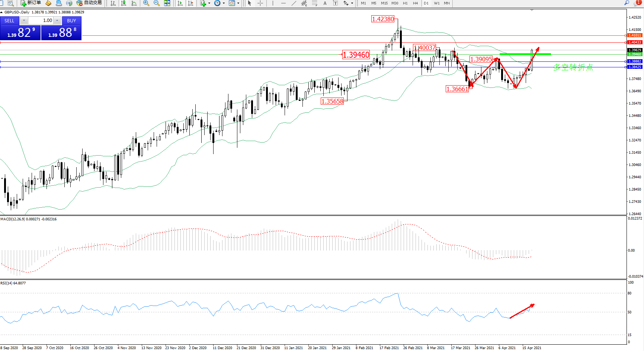Enable chart auto scroll

[180, 3]
